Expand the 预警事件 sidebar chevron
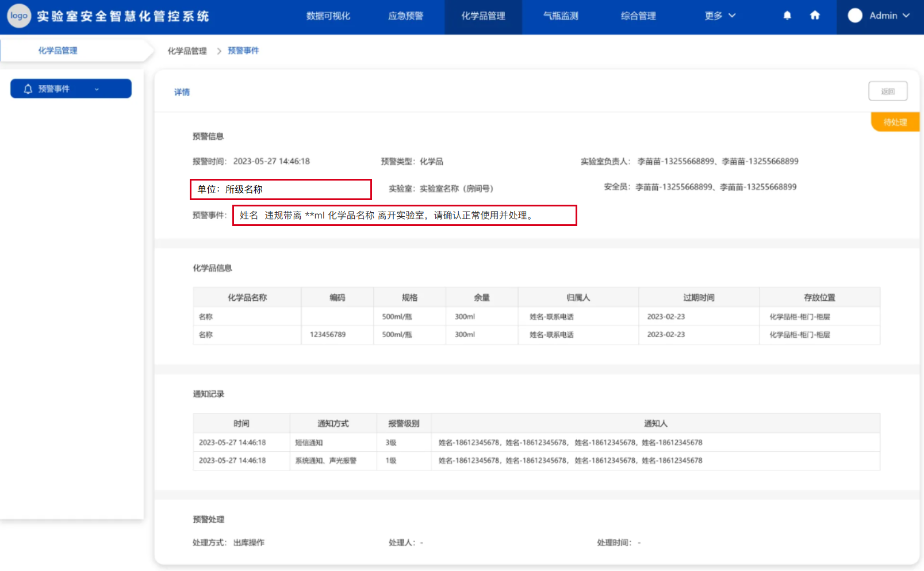Screen dimensions: 924x571 [x=97, y=89]
